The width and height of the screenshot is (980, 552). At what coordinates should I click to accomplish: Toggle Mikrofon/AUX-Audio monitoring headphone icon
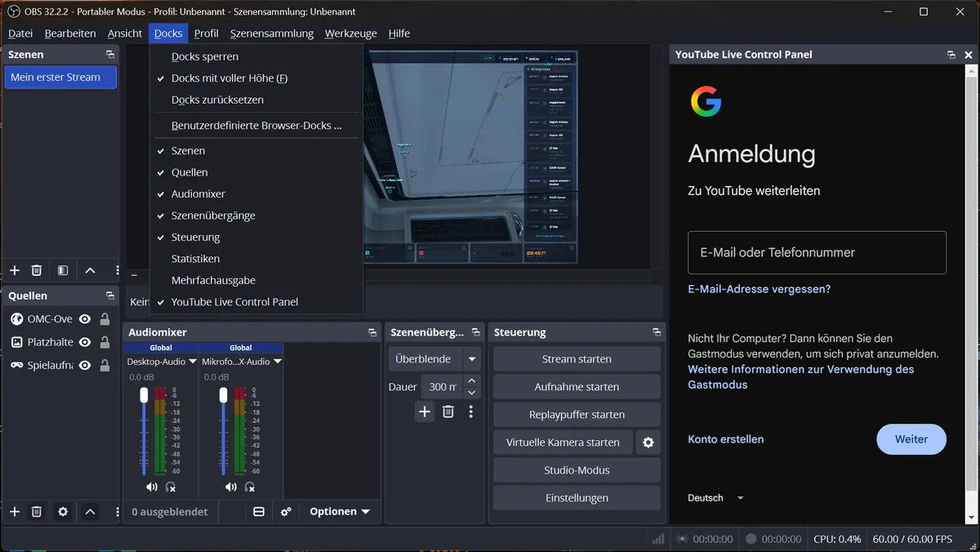point(250,487)
